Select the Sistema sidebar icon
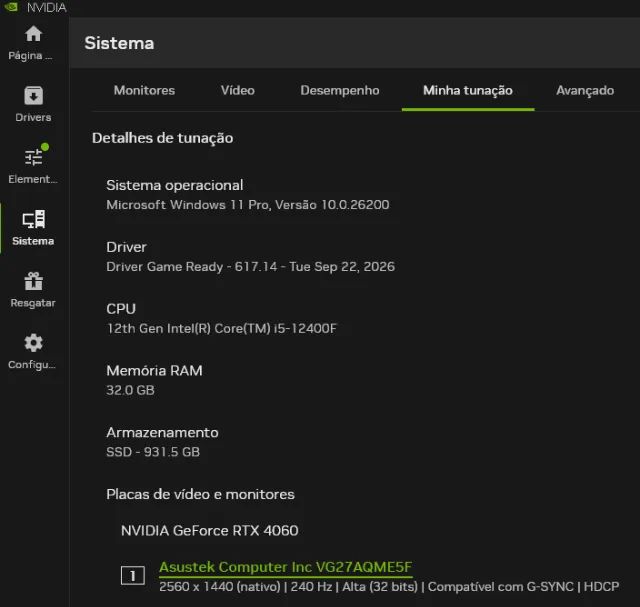Screen dimensions: 640x607 coord(33,220)
